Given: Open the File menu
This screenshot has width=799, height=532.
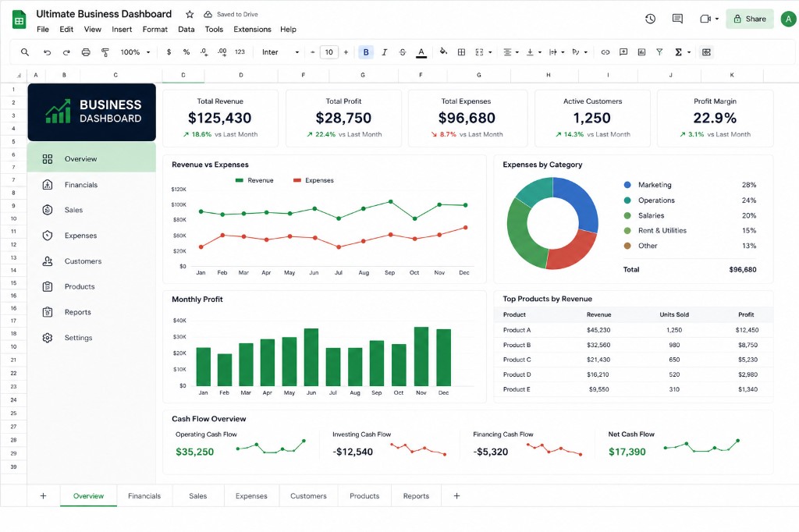Looking at the screenshot, I should point(43,30).
